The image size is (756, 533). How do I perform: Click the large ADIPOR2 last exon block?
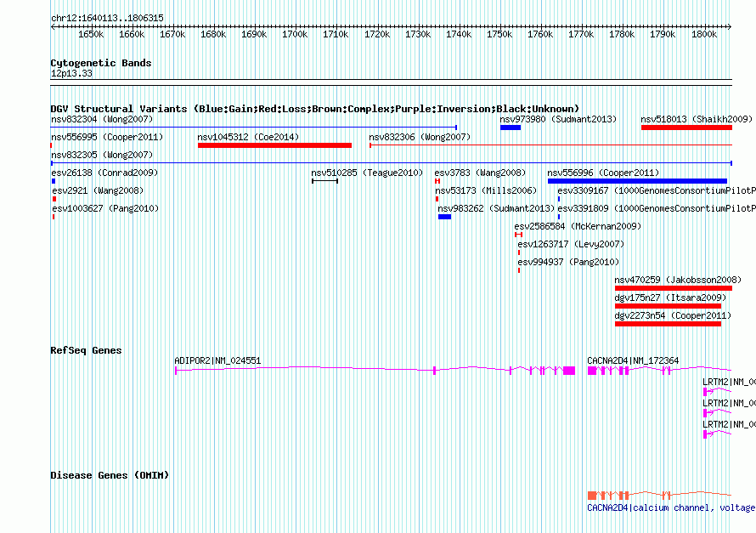point(569,371)
